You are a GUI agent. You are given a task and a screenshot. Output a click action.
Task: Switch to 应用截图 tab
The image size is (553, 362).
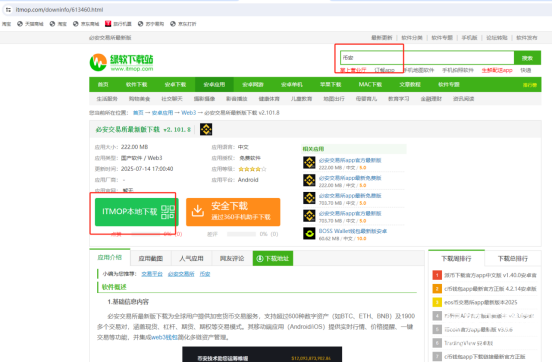tap(151, 259)
